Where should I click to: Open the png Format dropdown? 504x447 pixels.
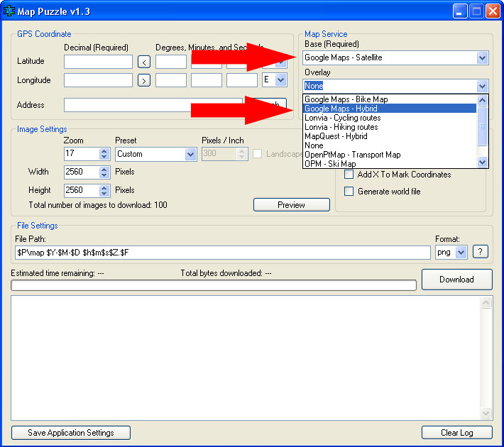(x=461, y=253)
